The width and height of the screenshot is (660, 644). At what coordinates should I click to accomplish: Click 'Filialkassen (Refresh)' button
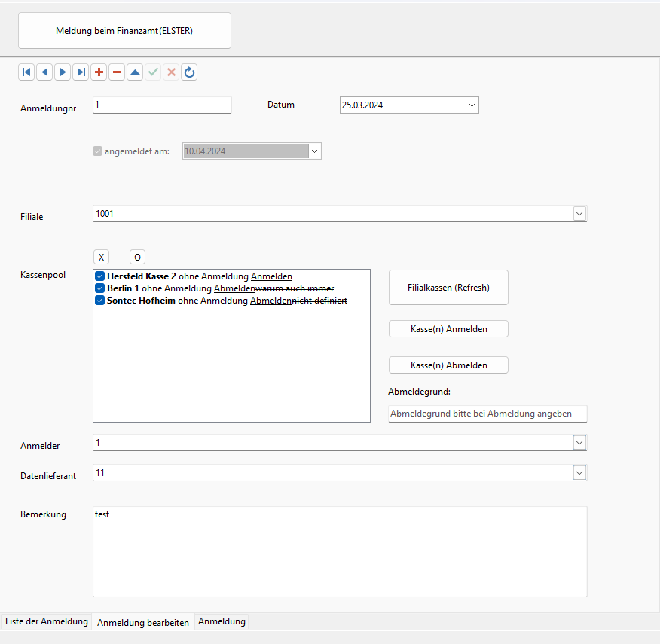point(449,288)
